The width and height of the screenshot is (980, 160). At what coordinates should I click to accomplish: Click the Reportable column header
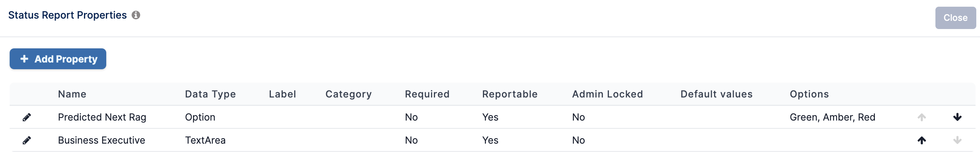(510, 94)
